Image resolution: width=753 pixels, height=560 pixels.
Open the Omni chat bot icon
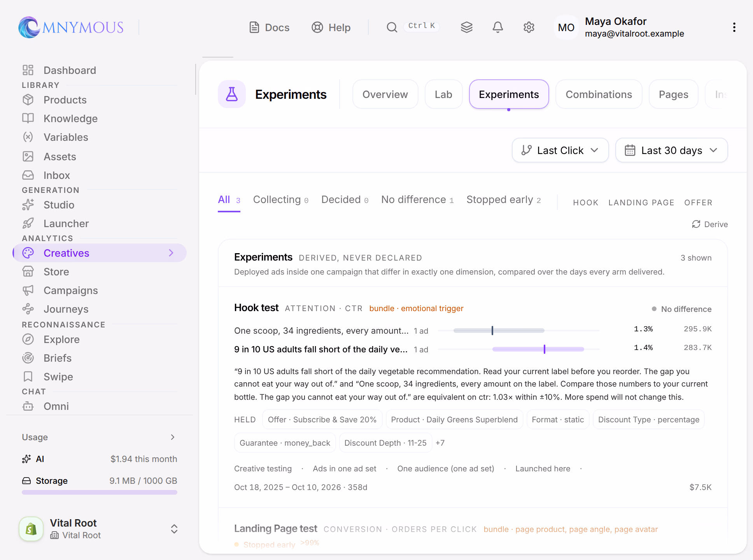(28, 406)
